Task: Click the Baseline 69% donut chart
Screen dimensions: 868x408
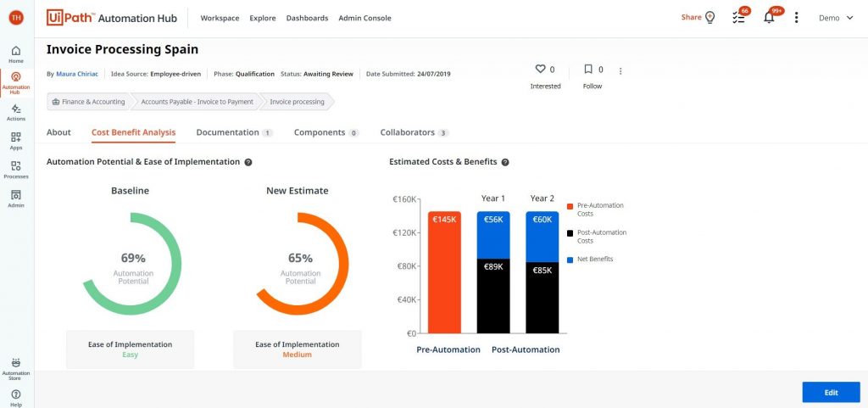Action: click(x=132, y=264)
